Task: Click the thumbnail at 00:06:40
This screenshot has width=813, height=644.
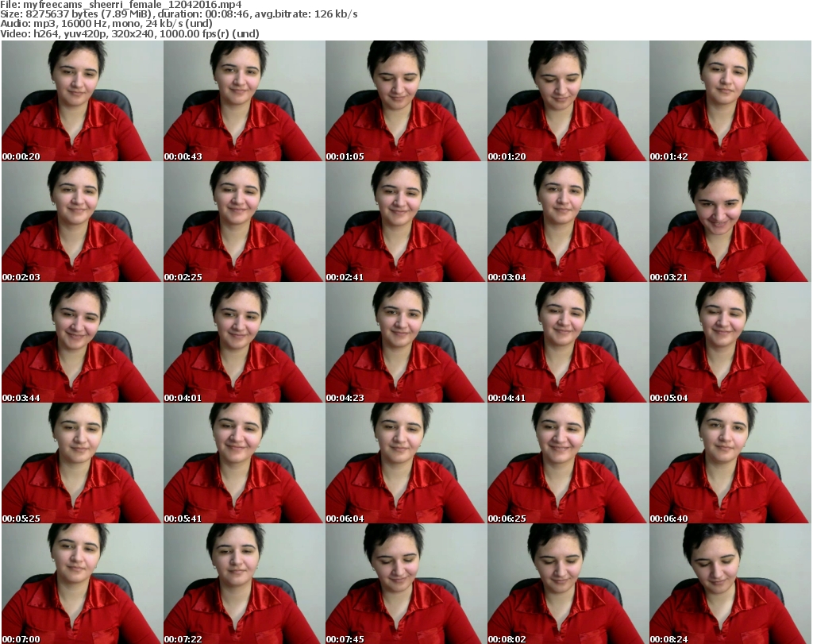Action: point(730,463)
